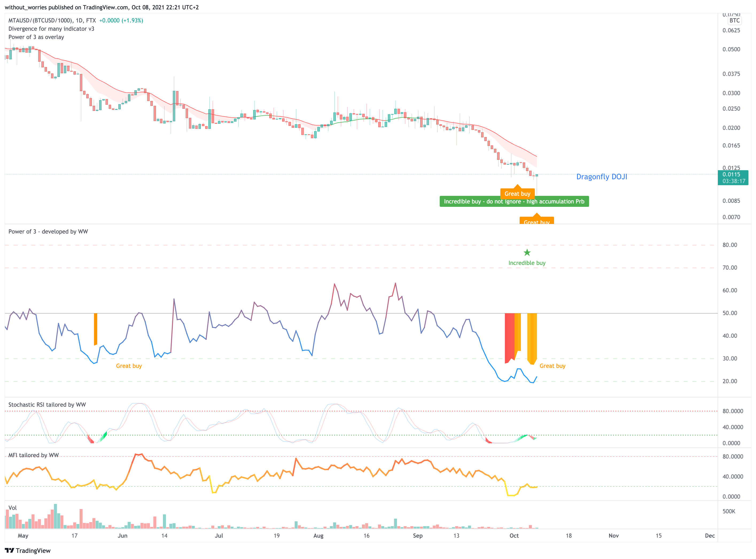Screen dimensions: 756x559
Task: Click the 50.00 level on Power of 3 axis
Action: [730, 313]
